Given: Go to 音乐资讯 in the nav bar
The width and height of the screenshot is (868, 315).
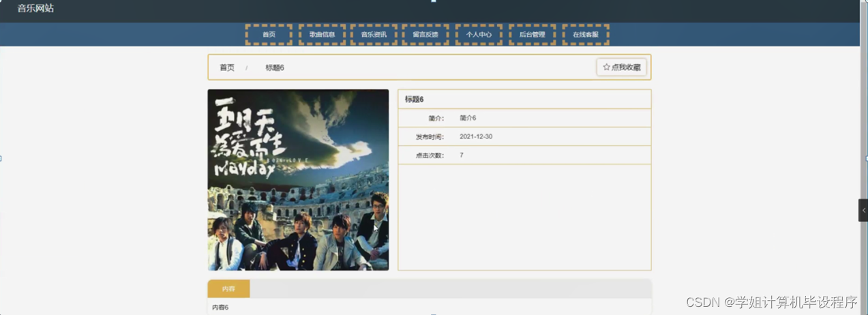Looking at the screenshot, I should tap(374, 35).
